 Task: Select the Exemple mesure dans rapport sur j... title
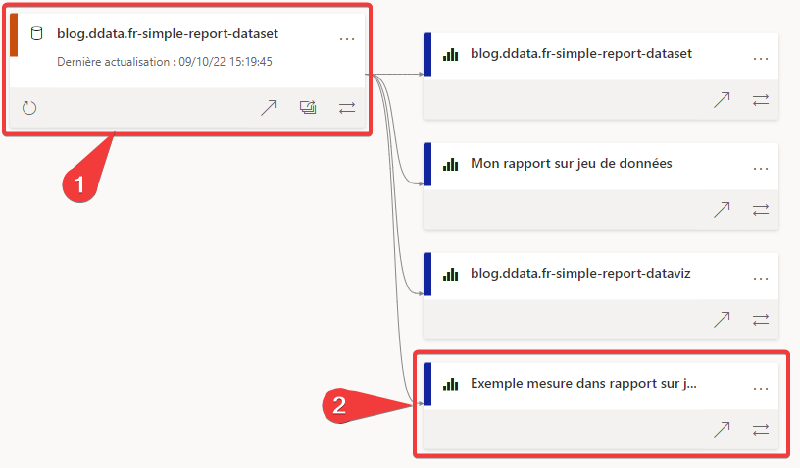584,383
